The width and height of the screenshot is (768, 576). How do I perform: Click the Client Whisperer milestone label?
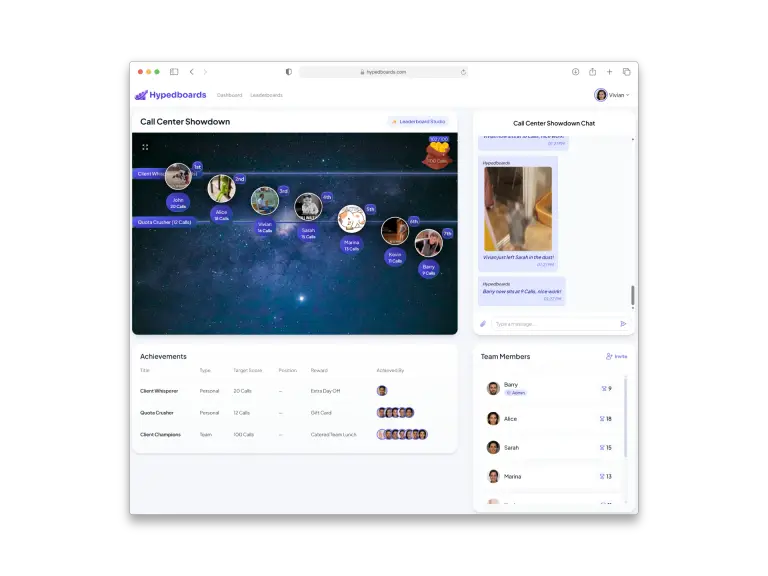(x=149, y=174)
